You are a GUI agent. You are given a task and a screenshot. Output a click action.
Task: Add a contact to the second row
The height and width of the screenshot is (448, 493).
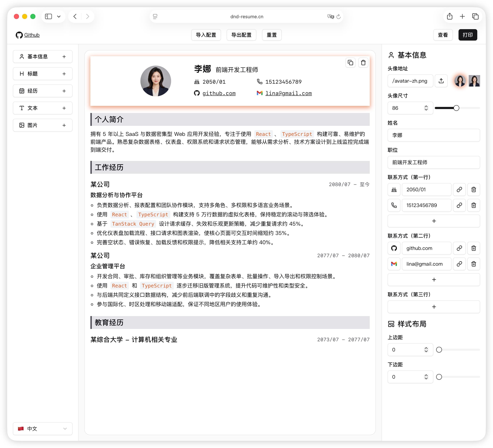pyautogui.click(x=434, y=280)
